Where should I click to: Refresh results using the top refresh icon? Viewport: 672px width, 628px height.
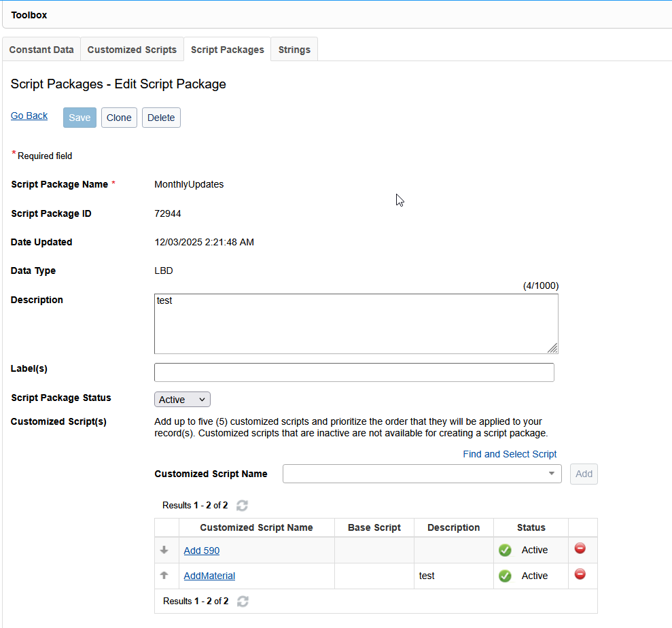pyautogui.click(x=242, y=505)
